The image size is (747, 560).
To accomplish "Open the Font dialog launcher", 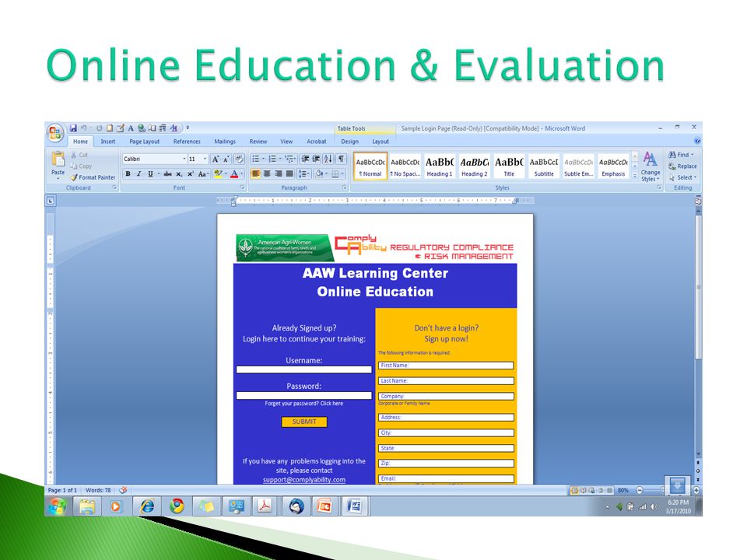I will [x=242, y=187].
